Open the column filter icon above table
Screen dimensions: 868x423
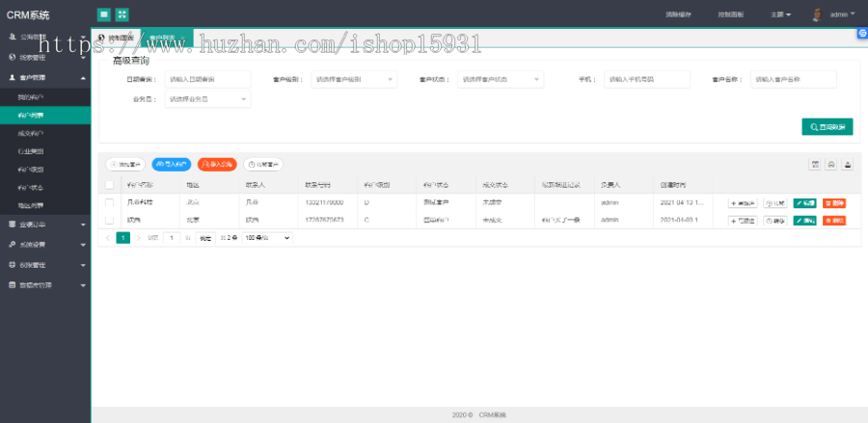point(815,165)
